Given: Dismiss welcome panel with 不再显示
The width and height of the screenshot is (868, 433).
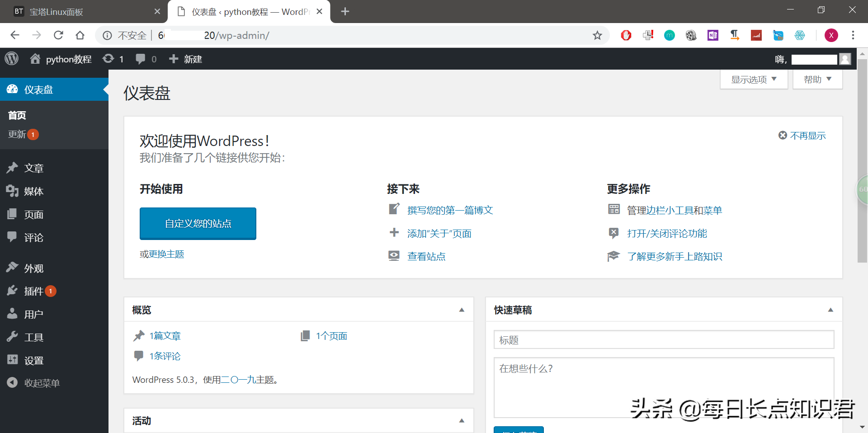Looking at the screenshot, I should tap(802, 136).
